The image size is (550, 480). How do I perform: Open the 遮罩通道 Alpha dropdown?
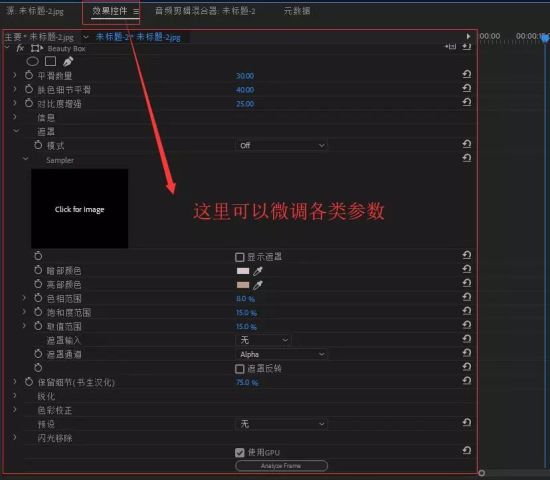coord(281,354)
